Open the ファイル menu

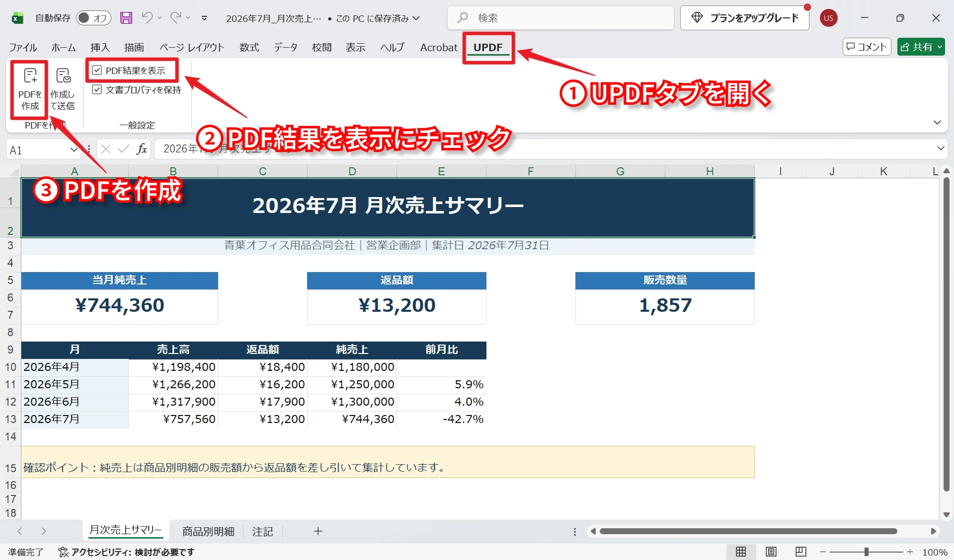coord(23,47)
